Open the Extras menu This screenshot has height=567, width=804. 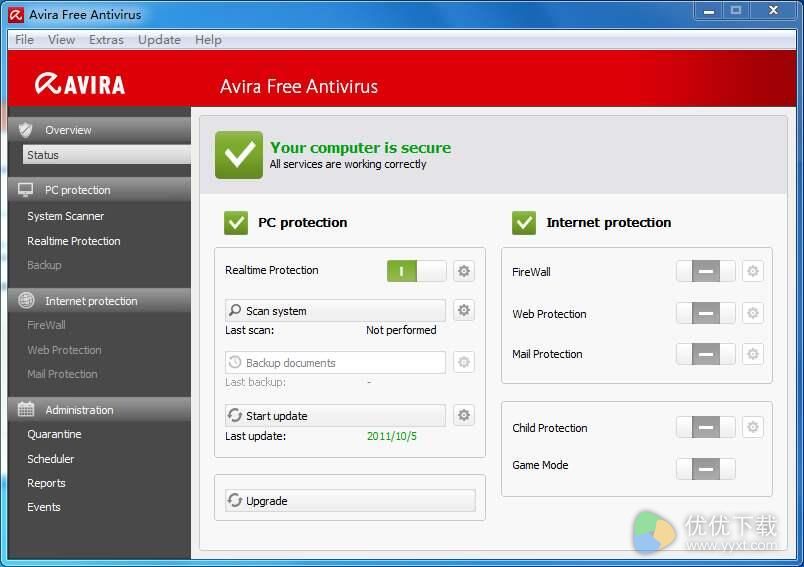[x=106, y=39]
